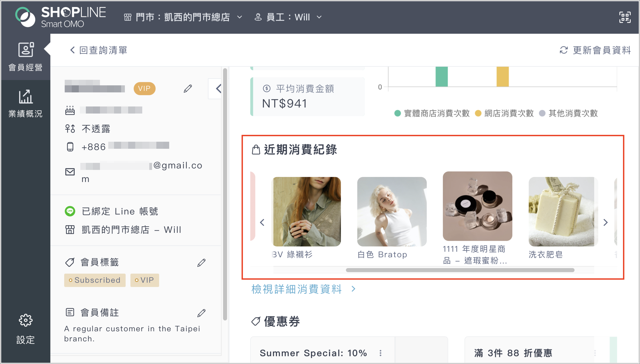The width and height of the screenshot is (640, 364).
Task: Edit member profile with pencil icon near VIP
Action: pos(188,88)
